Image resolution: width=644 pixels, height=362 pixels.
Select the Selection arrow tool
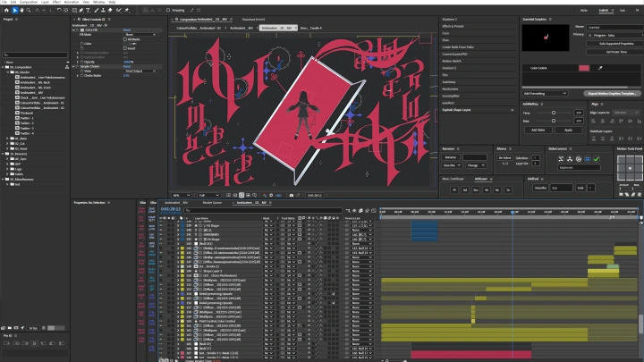coord(15,10)
